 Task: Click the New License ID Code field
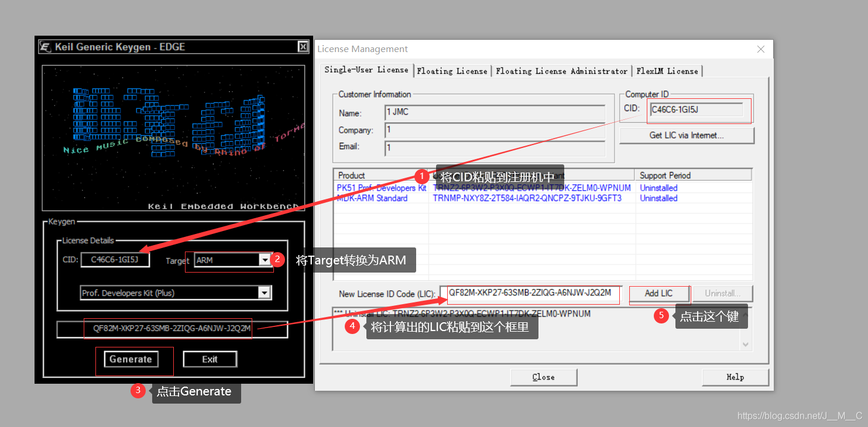(531, 294)
